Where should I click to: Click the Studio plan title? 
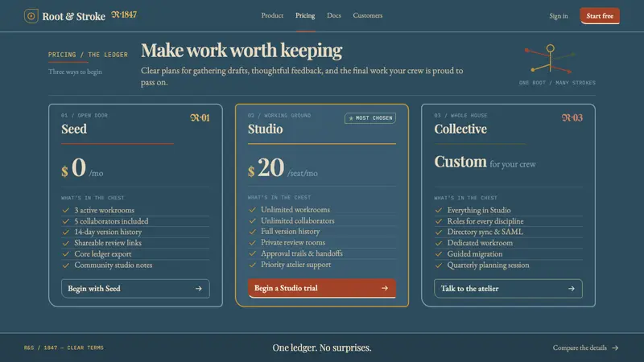point(266,129)
